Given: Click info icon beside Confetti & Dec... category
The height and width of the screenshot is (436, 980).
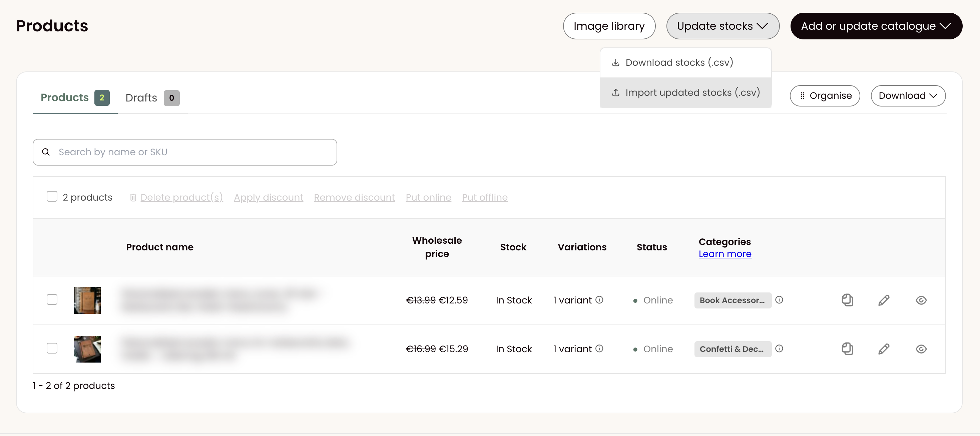Looking at the screenshot, I should (x=779, y=349).
